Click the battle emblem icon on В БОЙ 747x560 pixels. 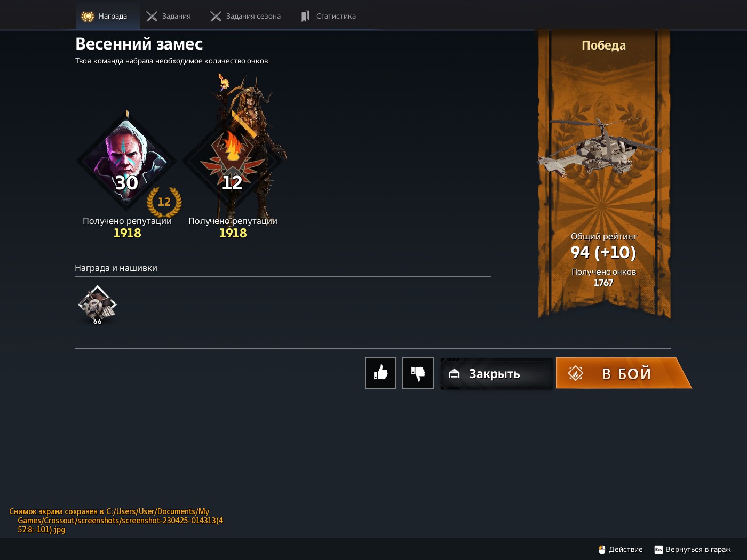pyautogui.click(x=575, y=373)
